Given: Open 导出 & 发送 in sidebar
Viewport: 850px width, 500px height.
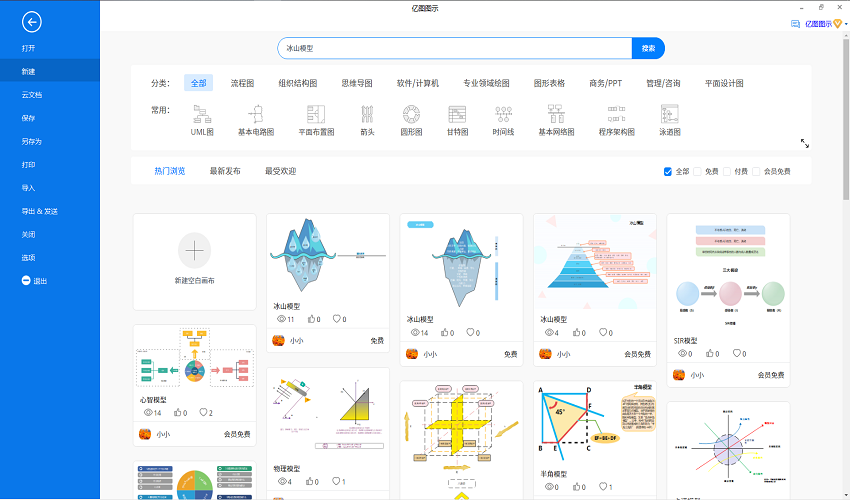Looking at the screenshot, I should [40, 211].
